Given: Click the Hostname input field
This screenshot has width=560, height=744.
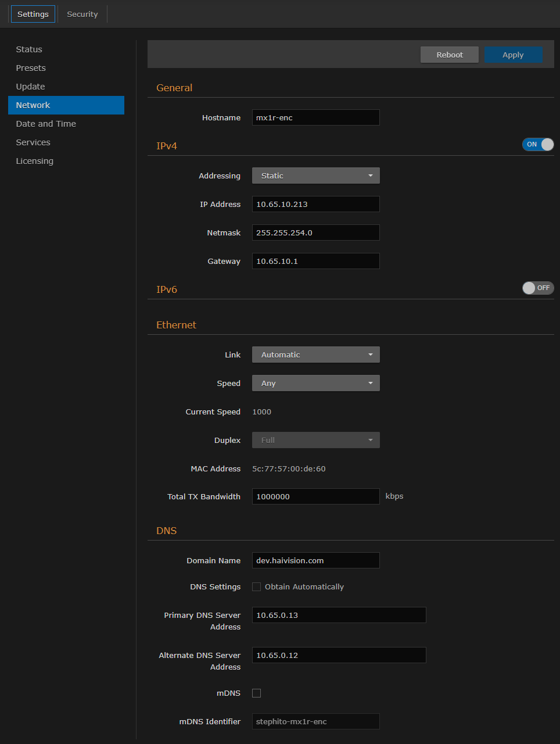Looking at the screenshot, I should tap(315, 117).
